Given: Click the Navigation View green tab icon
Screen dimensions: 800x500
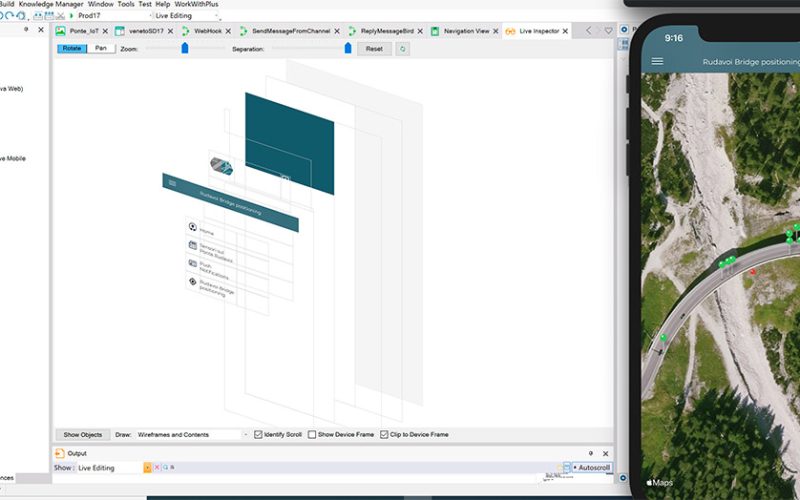Looking at the screenshot, I should [x=435, y=31].
